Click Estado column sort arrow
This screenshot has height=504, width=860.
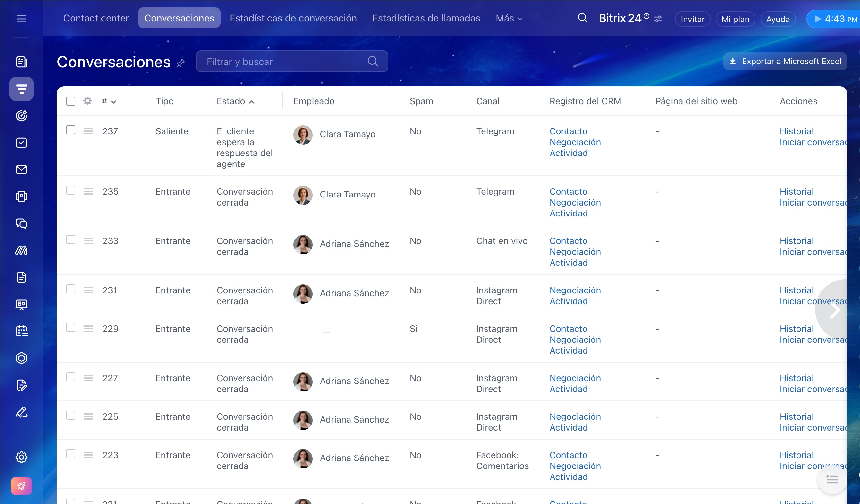[x=251, y=102]
